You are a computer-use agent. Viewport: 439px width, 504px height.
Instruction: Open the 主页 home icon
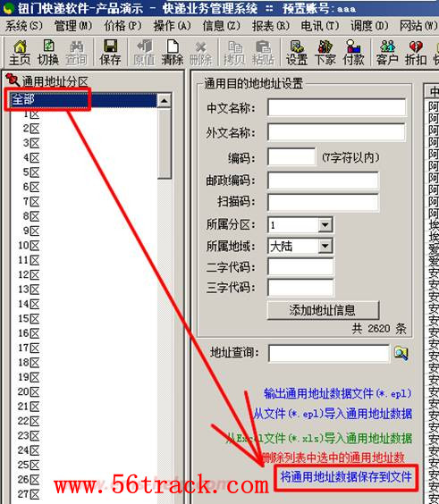(x=20, y=53)
